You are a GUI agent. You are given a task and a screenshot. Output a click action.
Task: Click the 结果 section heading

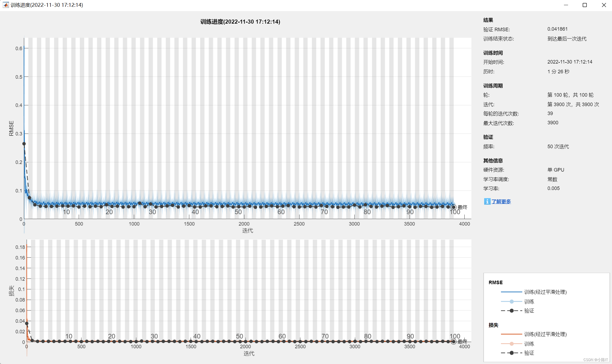click(488, 20)
